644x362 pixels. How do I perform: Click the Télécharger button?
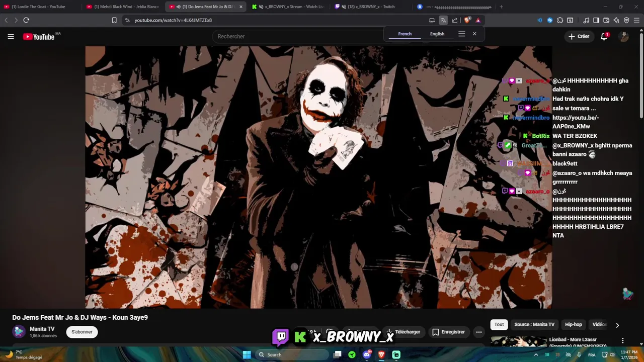403,332
